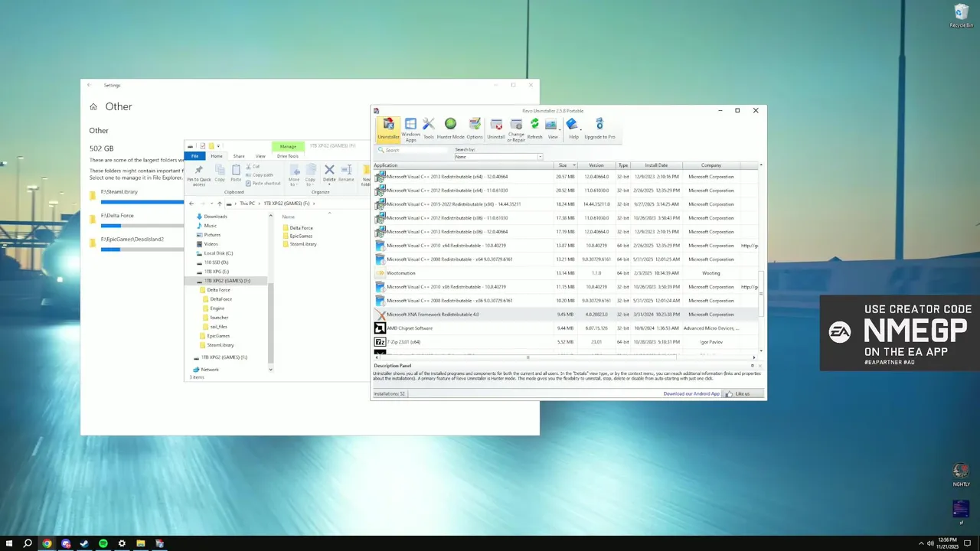
Task: Click Upgrade to Pro in Revo
Action: click(x=599, y=129)
